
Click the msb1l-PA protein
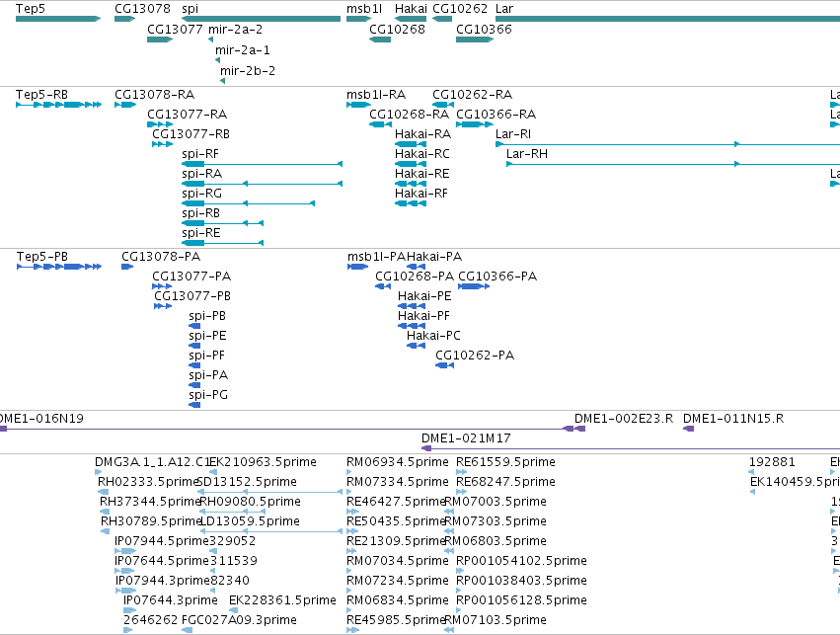(x=358, y=267)
